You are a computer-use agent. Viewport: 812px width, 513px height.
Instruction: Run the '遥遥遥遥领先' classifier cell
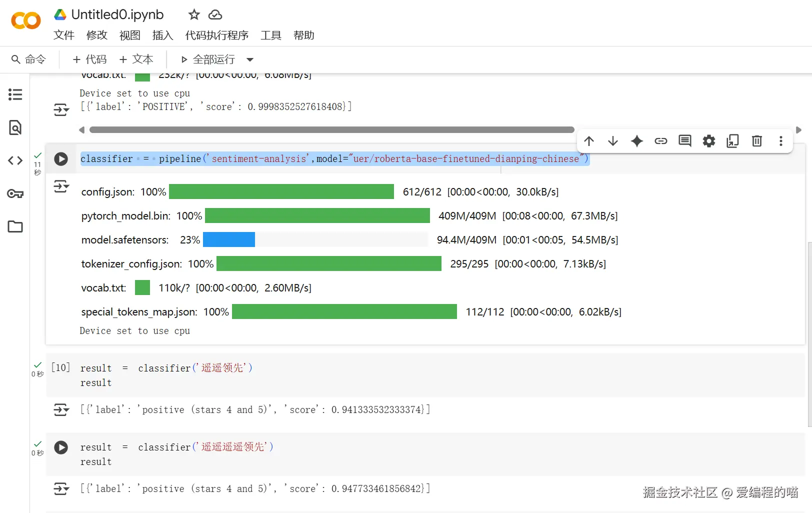[x=61, y=447]
